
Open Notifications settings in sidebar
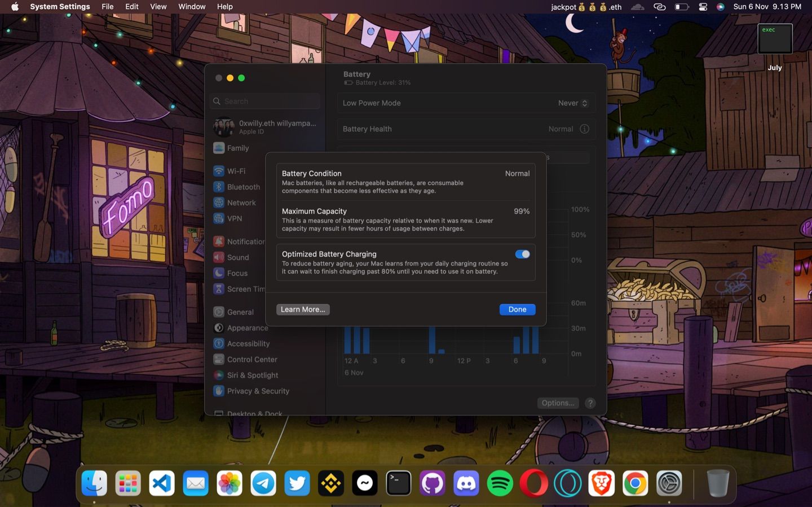click(239, 241)
